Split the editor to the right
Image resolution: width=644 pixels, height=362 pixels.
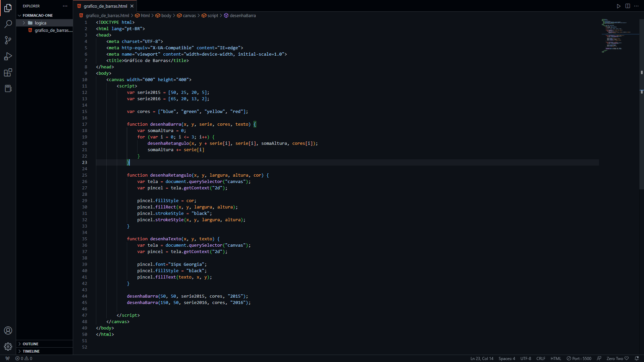click(628, 6)
